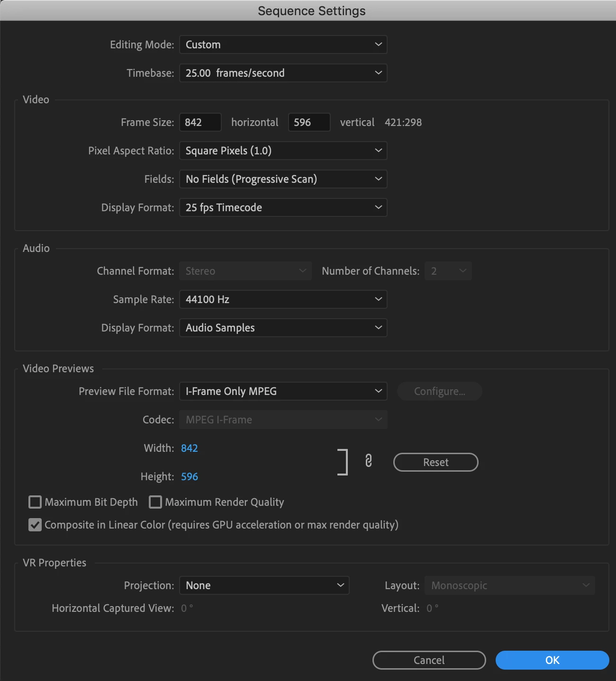Click the blue preview Width value 842
This screenshot has width=616, height=681.
[x=190, y=448]
